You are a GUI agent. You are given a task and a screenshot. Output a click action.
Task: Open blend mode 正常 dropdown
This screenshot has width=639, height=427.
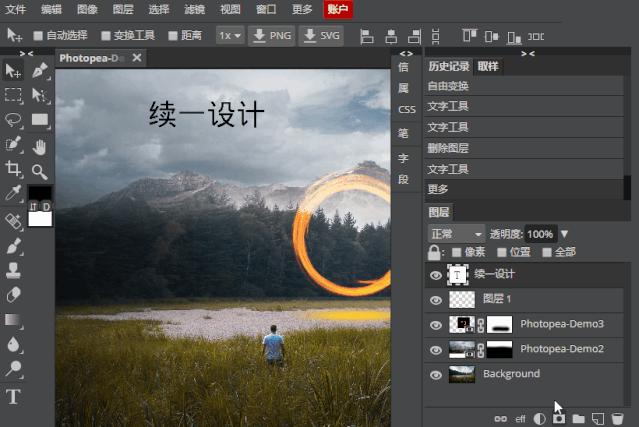tap(456, 234)
